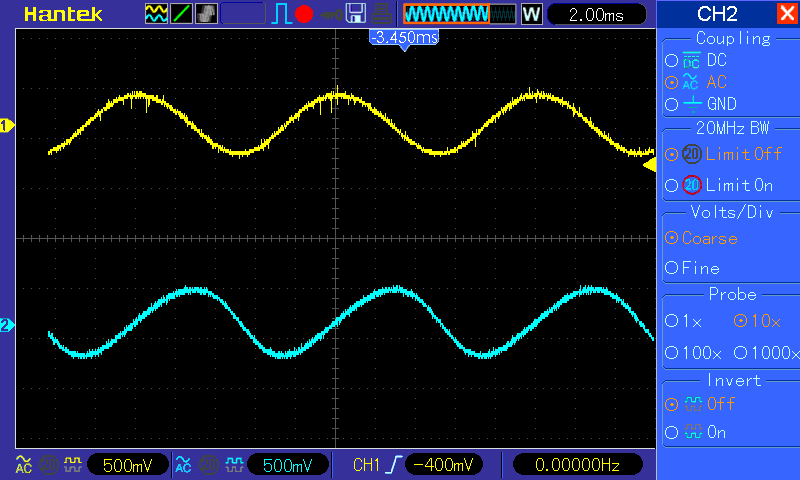Click the green diagonal-line vector display icon
The image size is (800, 480).
181,14
